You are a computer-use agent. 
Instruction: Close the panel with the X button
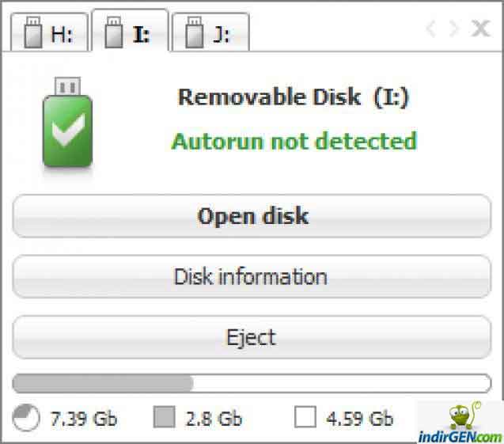click(480, 28)
